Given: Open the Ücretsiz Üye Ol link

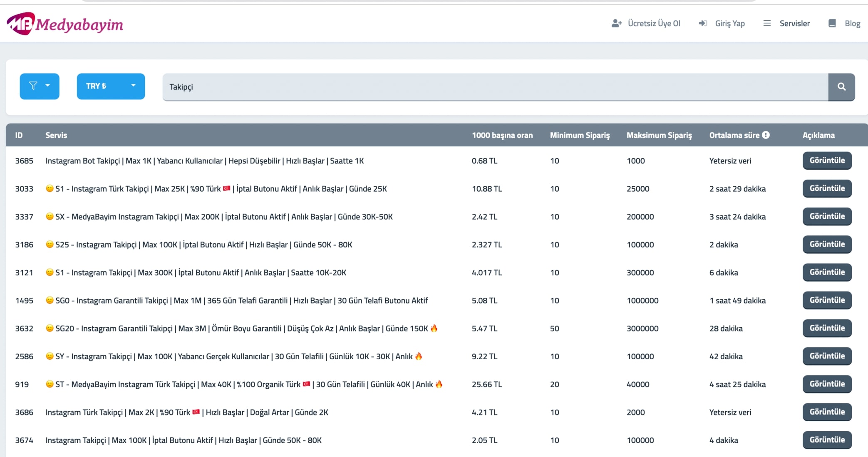Looking at the screenshot, I should [654, 24].
